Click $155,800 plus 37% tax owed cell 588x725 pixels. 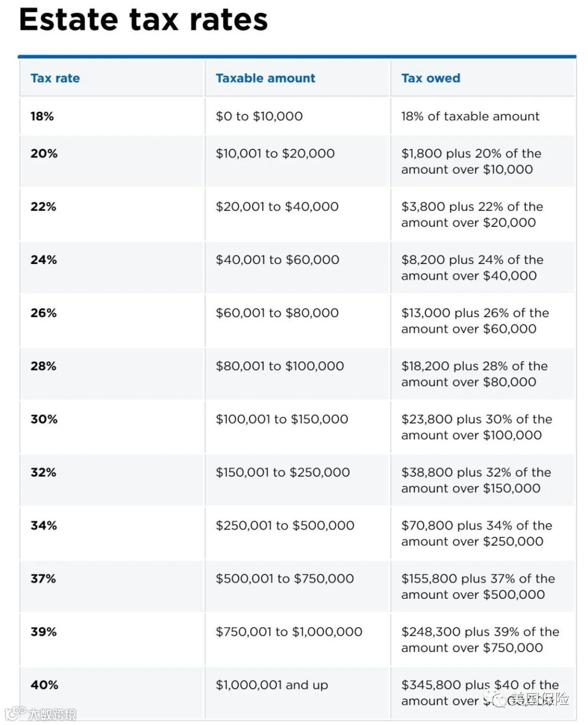(478, 587)
